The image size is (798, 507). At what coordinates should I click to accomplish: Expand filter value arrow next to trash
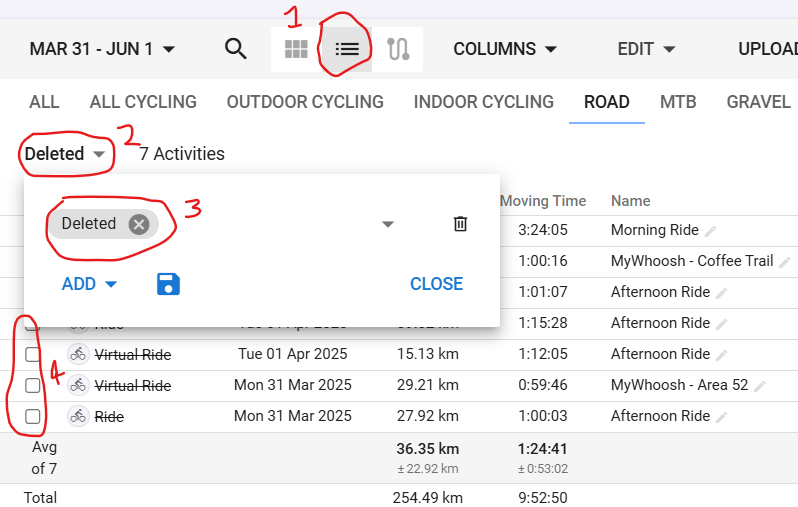(x=388, y=224)
